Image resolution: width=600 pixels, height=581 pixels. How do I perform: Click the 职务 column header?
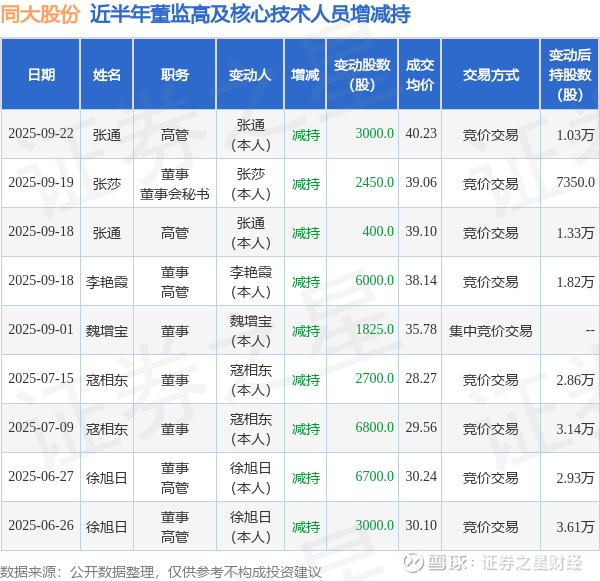point(174,74)
